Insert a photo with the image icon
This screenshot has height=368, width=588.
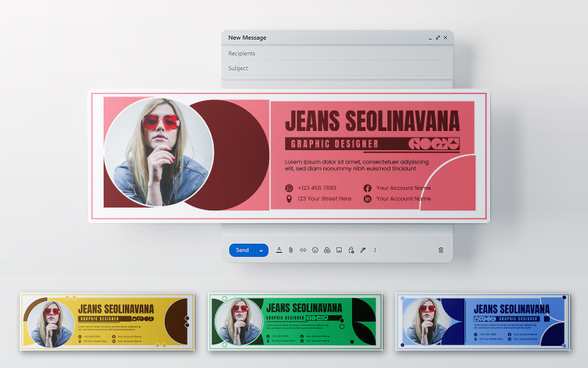click(x=339, y=250)
